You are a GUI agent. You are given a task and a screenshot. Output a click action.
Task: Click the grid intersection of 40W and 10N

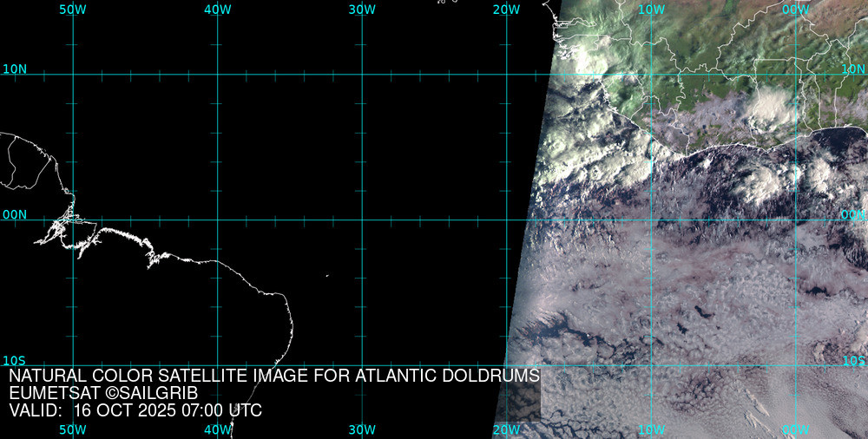(x=217, y=75)
